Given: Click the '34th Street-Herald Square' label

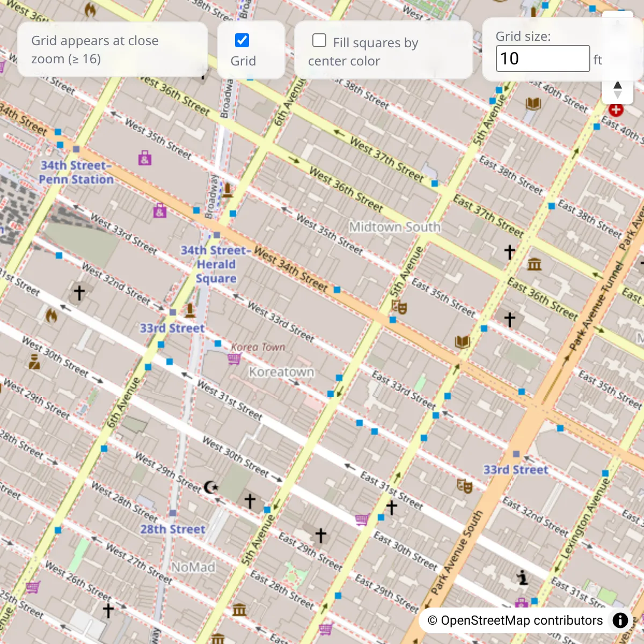Looking at the screenshot, I should pos(216,264).
